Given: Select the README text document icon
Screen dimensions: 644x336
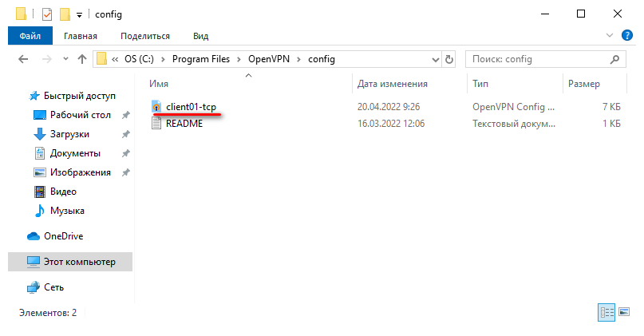Looking at the screenshot, I should click(156, 123).
